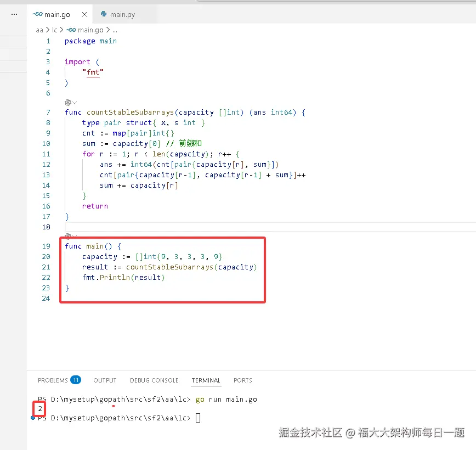Image resolution: width=476 pixels, height=450 pixels.
Task: Open the PROBLEMS panel tab
Action: (53, 380)
